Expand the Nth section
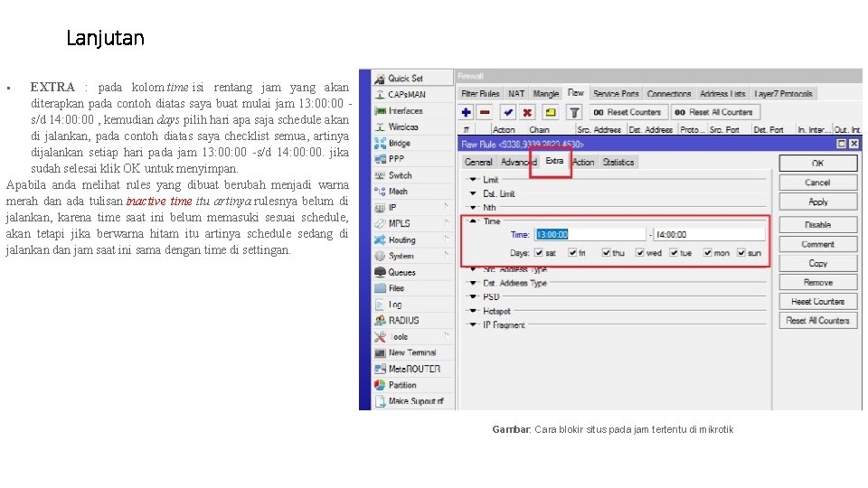 point(473,208)
